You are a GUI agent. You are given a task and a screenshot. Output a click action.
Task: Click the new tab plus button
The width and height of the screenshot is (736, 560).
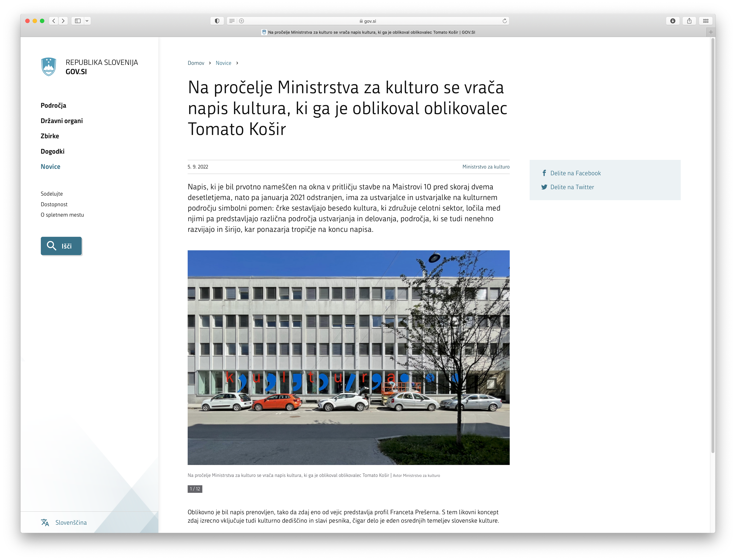[711, 32]
